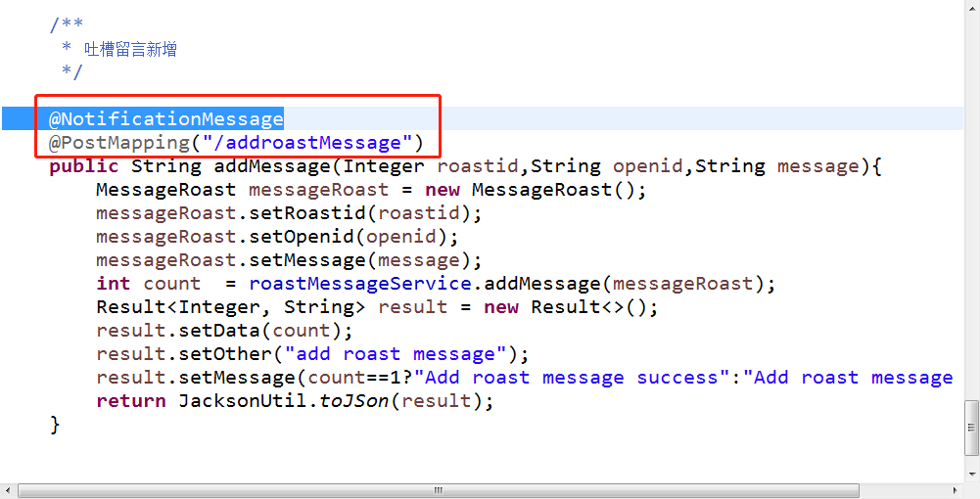Click setOpenid in the code
The height and width of the screenshot is (499, 980).
tap(301, 238)
